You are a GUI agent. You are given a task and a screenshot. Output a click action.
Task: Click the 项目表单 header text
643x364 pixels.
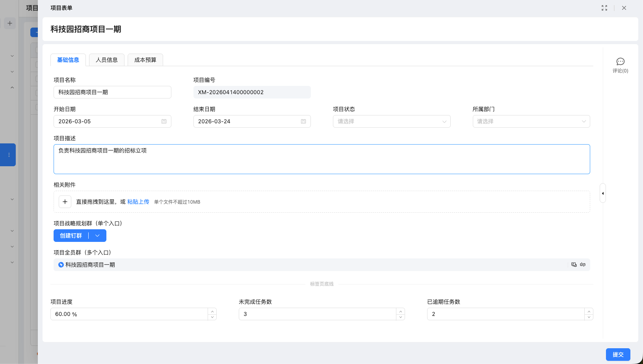tap(61, 8)
